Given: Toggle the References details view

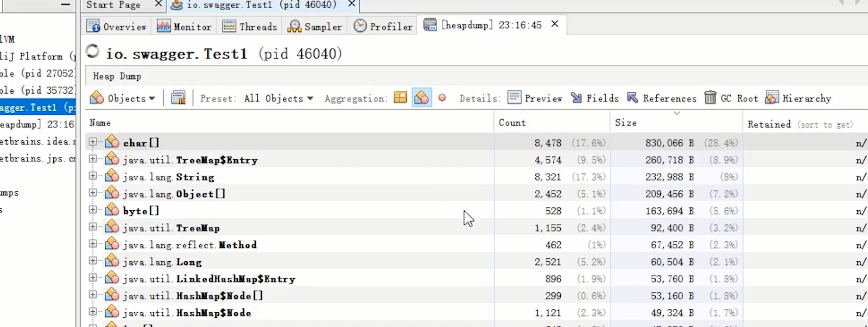Looking at the screenshot, I should tap(662, 98).
